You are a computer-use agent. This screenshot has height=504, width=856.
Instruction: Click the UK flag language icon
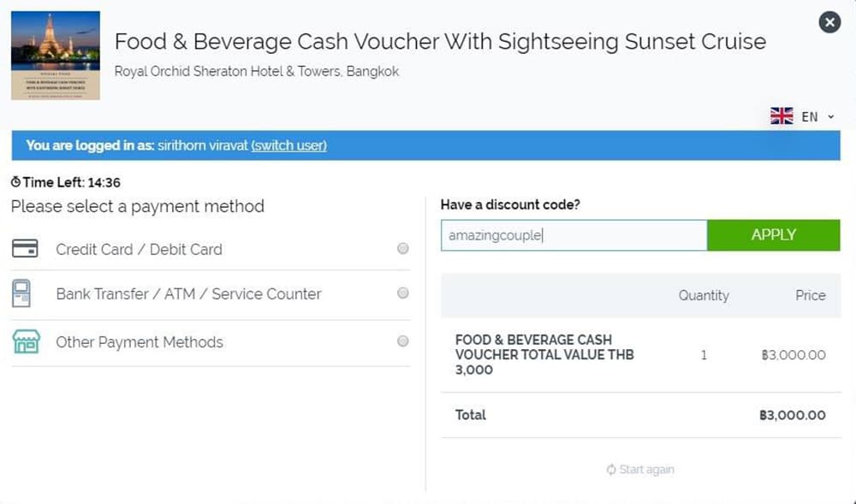782,116
